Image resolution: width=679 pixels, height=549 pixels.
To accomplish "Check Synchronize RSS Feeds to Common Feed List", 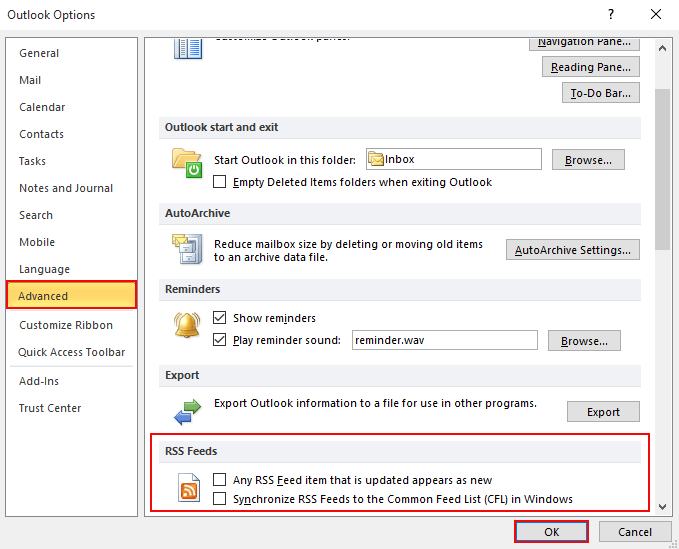I will [x=220, y=498].
